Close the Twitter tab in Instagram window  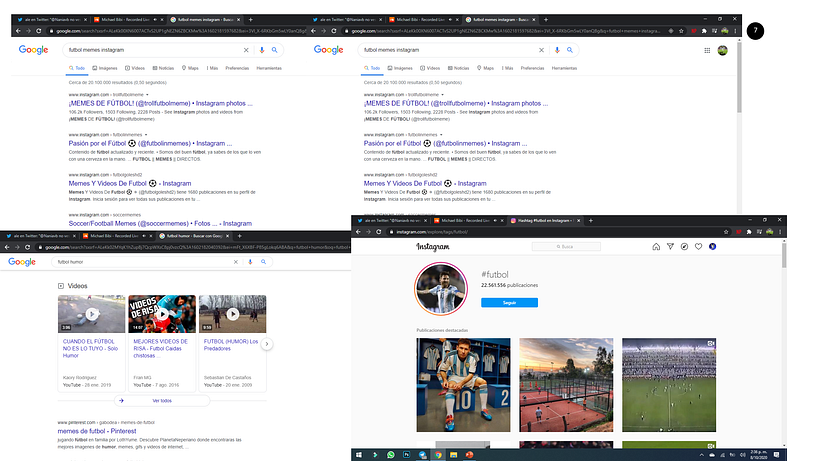pos(425,221)
